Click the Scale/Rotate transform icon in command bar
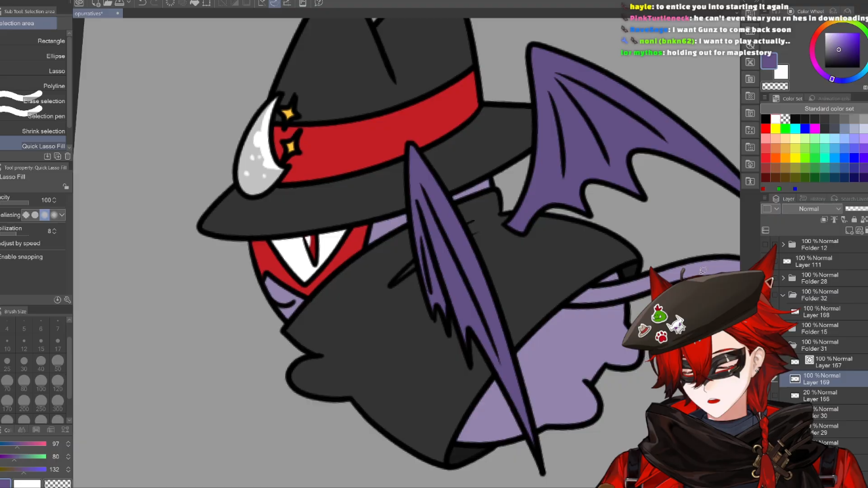868x488 pixels. [207, 3]
